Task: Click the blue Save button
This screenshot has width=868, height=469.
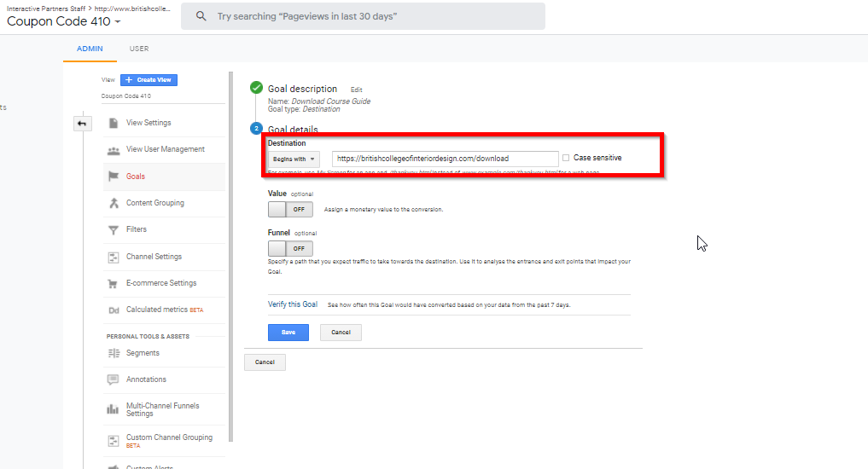Action: (288, 333)
